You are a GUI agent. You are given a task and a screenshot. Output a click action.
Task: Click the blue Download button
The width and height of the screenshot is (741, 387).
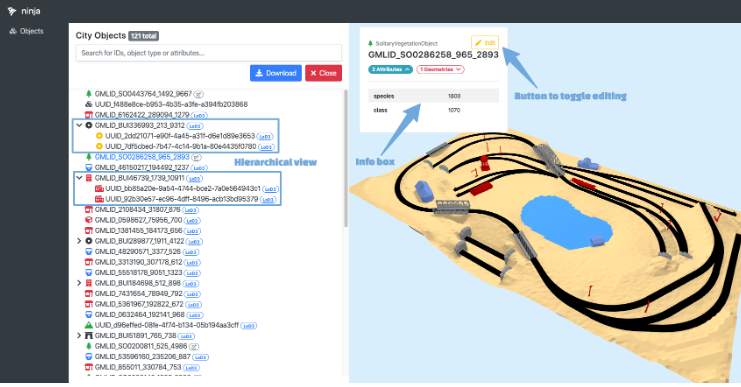(276, 73)
